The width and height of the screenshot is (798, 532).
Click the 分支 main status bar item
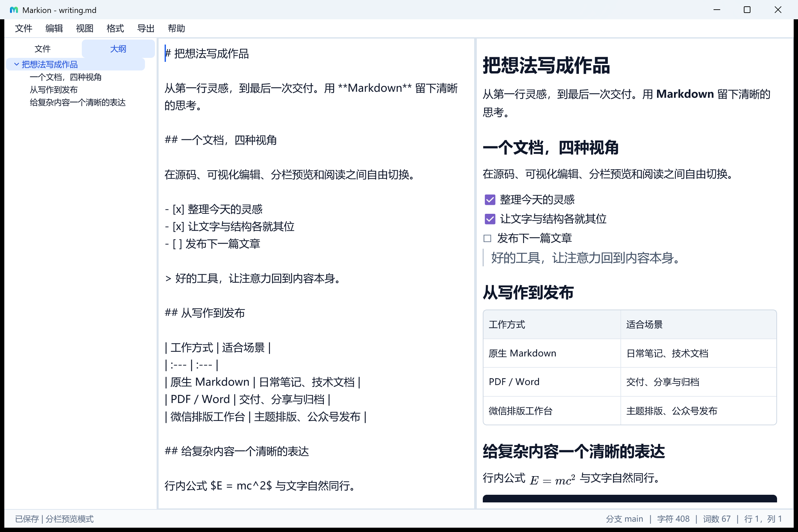[x=624, y=519]
